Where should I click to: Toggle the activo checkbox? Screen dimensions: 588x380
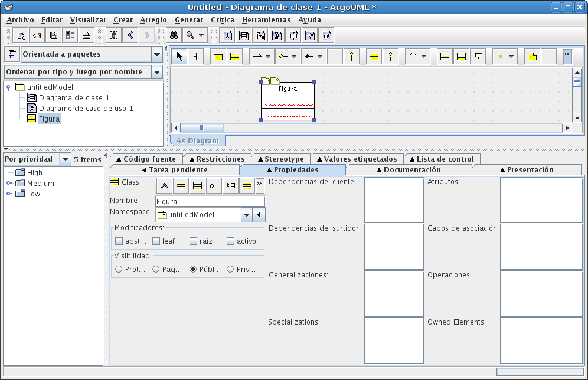click(x=230, y=241)
